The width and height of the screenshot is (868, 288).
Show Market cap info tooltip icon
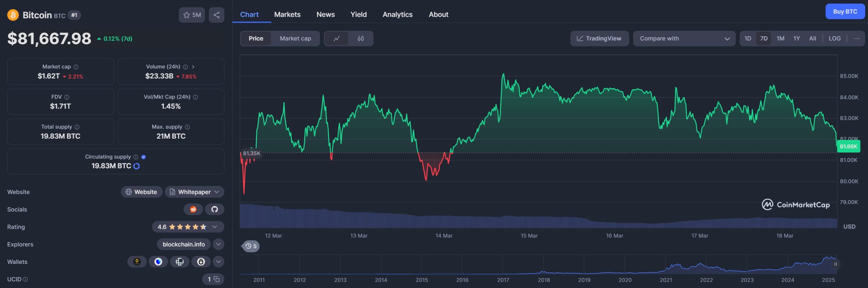76,67
